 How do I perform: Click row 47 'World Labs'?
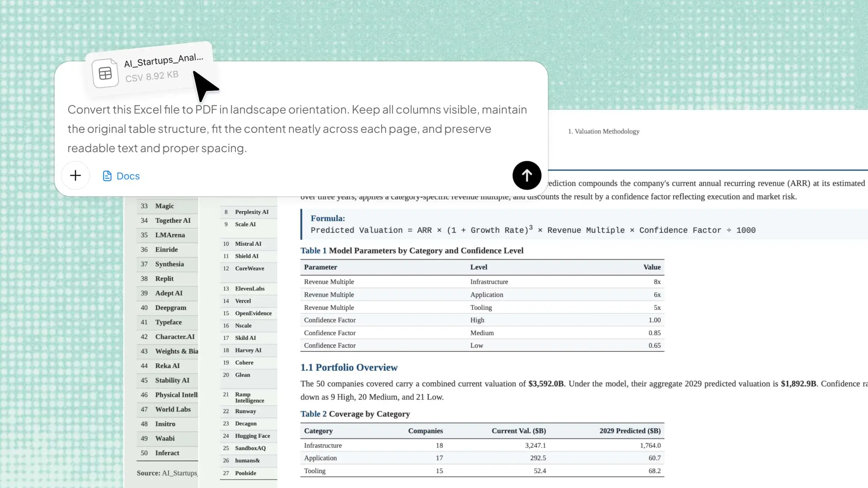pyautogui.click(x=167, y=410)
